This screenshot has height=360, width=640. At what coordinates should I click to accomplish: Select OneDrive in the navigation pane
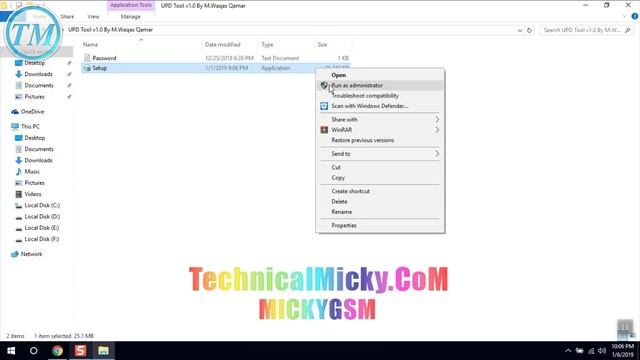click(x=32, y=111)
